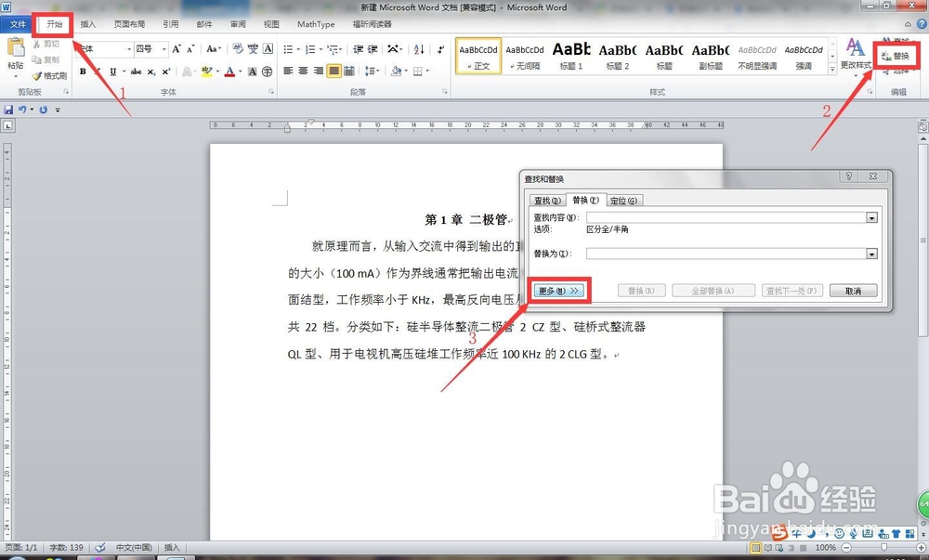The image size is (929, 560).
Task: Click the 字数: 139 word count in status bar
Action: click(66, 548)
